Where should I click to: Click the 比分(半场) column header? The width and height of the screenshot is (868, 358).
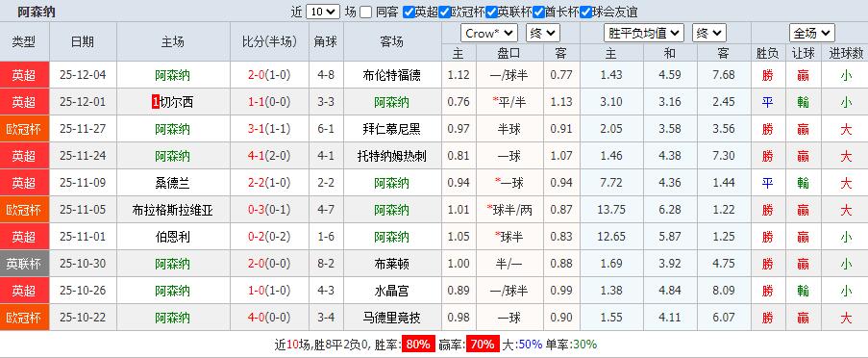coord(269,41)
